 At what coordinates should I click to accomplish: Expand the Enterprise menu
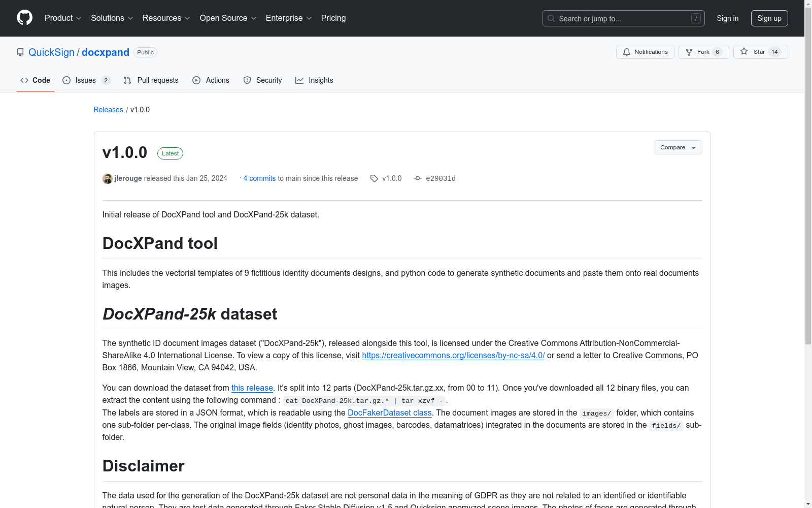[x=289, y=18]
